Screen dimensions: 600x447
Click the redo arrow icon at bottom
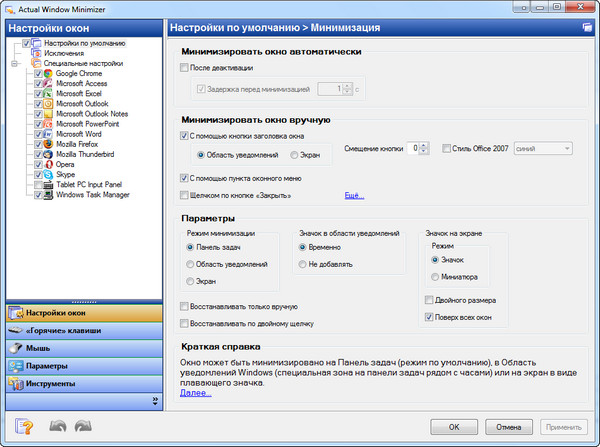(83, 426)
